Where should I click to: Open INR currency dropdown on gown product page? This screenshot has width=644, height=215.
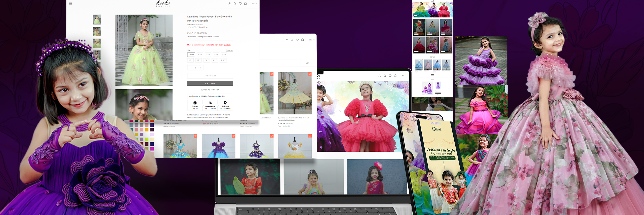pos(255,4)
